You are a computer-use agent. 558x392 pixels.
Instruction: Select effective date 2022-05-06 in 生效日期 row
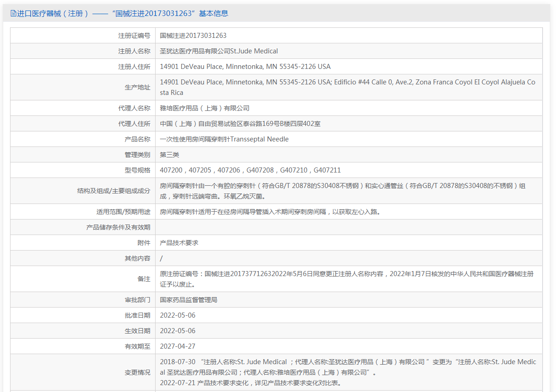177,331
